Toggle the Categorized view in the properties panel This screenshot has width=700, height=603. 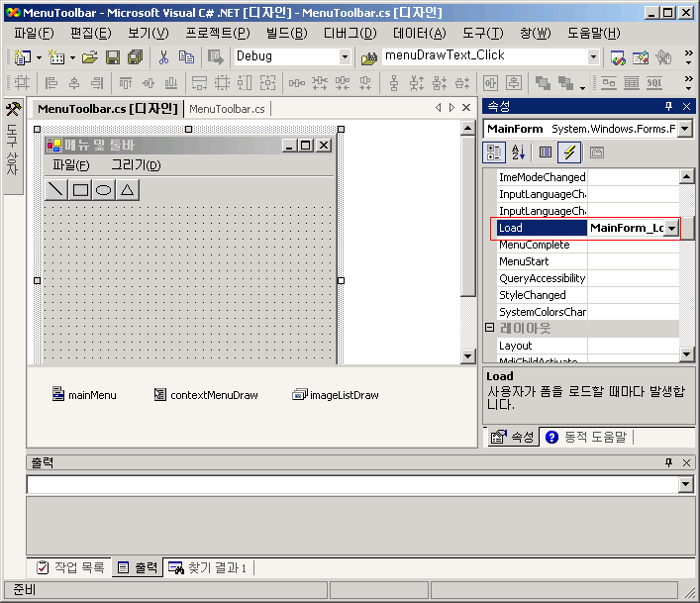[494, 152]
